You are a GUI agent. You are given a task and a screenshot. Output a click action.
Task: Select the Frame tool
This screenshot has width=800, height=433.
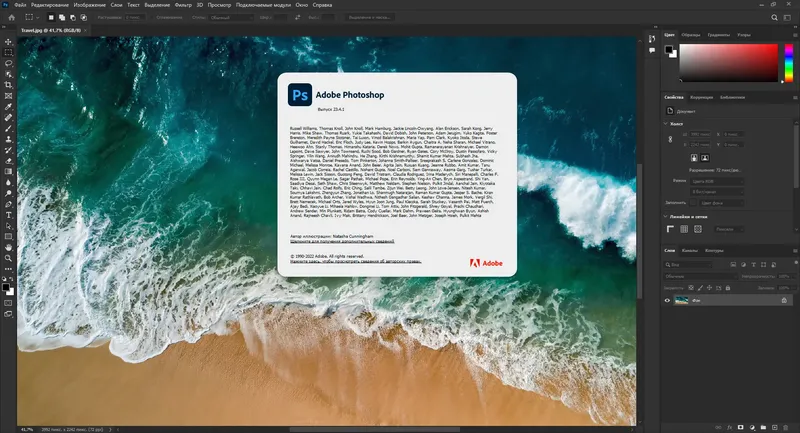point(8,96)
